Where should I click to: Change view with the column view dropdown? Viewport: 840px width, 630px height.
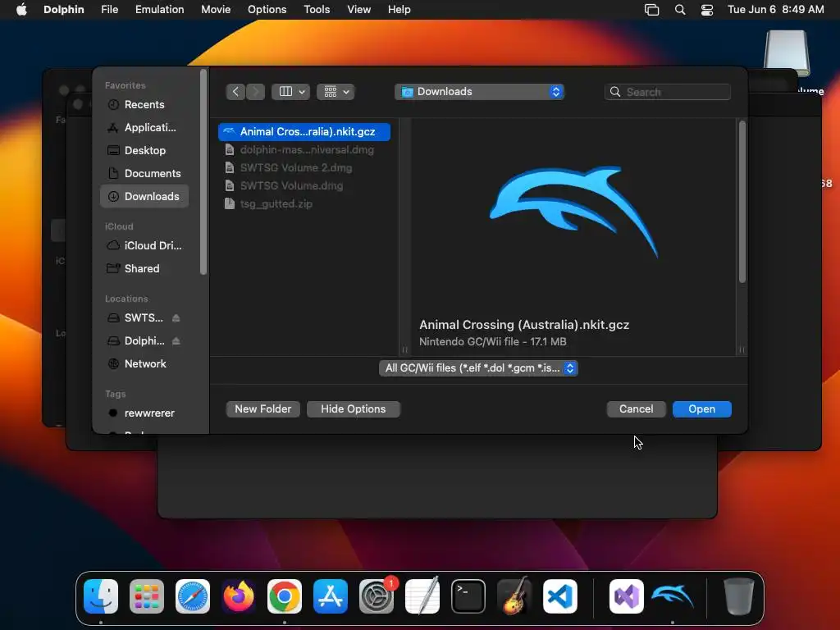coord(290,92)
